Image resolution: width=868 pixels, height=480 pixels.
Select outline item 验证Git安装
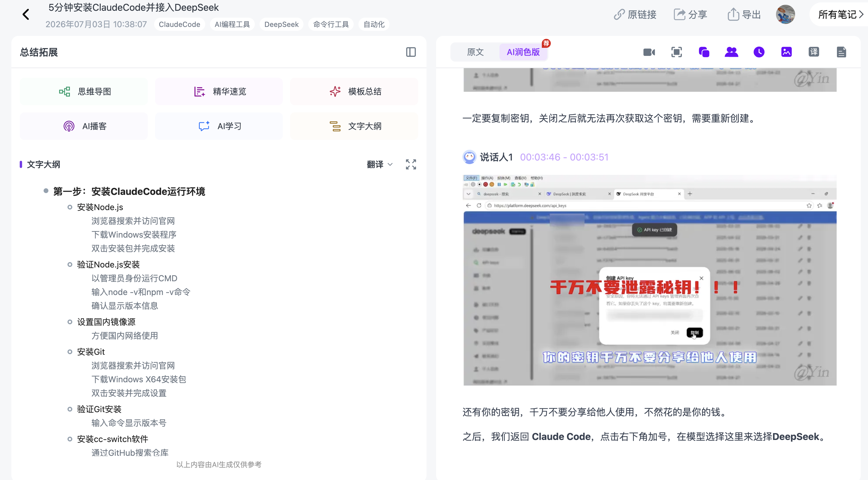pos(99,409)
